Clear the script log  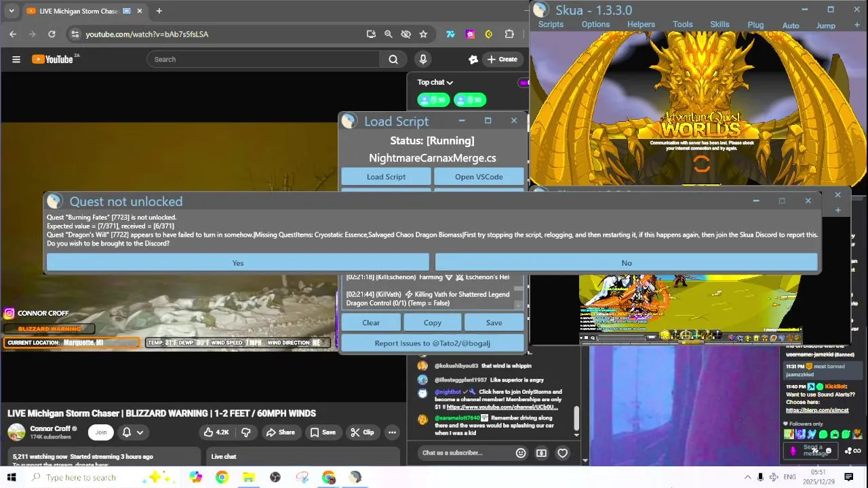click(371, 323)
